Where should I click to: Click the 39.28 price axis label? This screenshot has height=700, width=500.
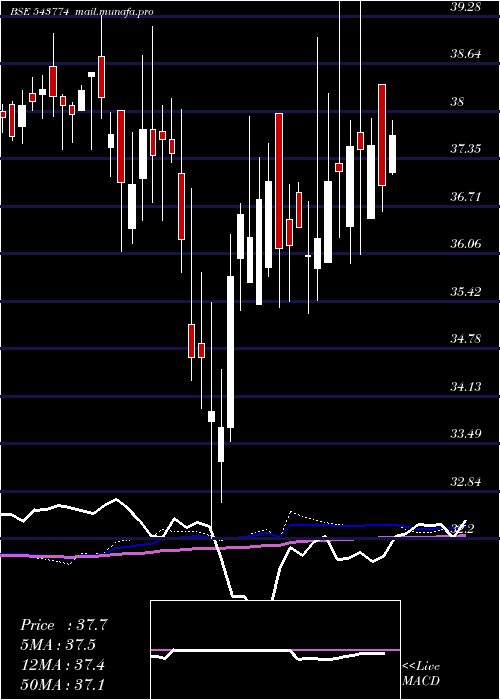coord(466,7)
